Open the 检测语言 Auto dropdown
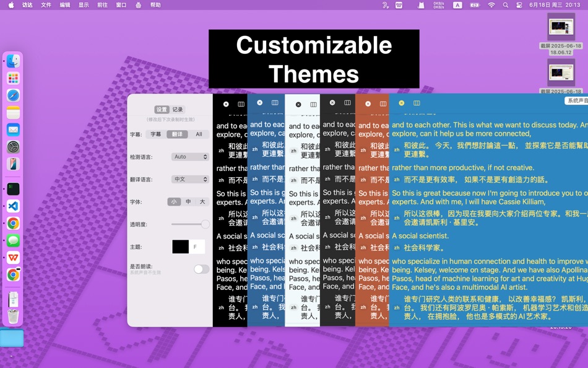Image resolution: width=588 pixels, height=368 pixels. 189,157
